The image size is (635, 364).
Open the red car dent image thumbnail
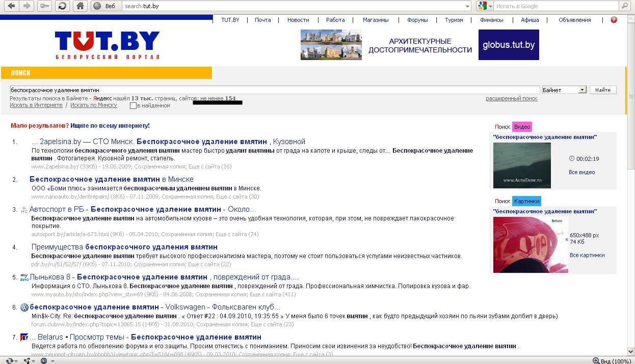531,245
